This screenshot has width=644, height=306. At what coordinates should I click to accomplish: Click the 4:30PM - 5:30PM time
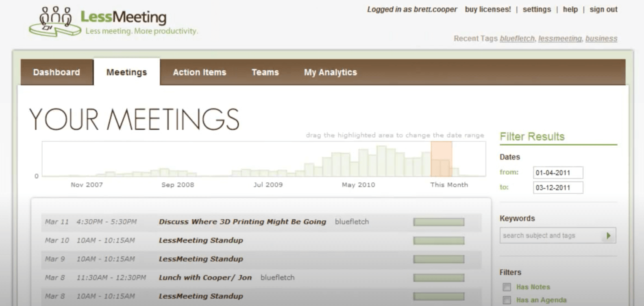[107, 222]
